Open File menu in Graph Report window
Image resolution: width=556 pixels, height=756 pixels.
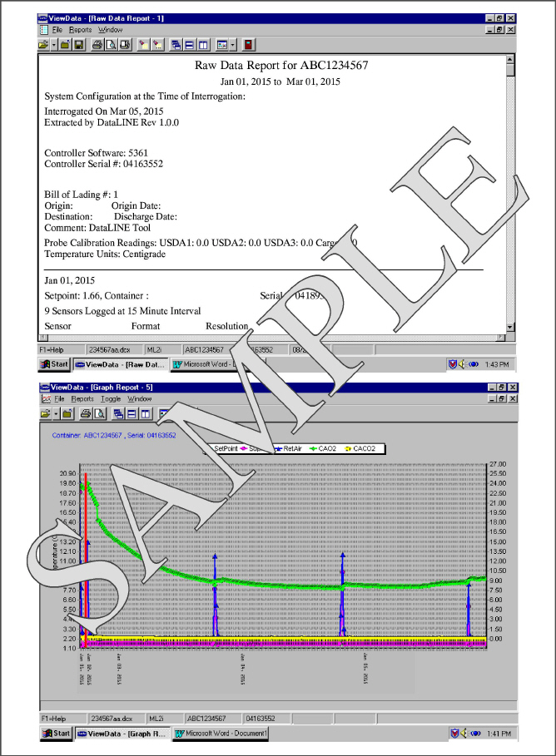coord(59,399)
